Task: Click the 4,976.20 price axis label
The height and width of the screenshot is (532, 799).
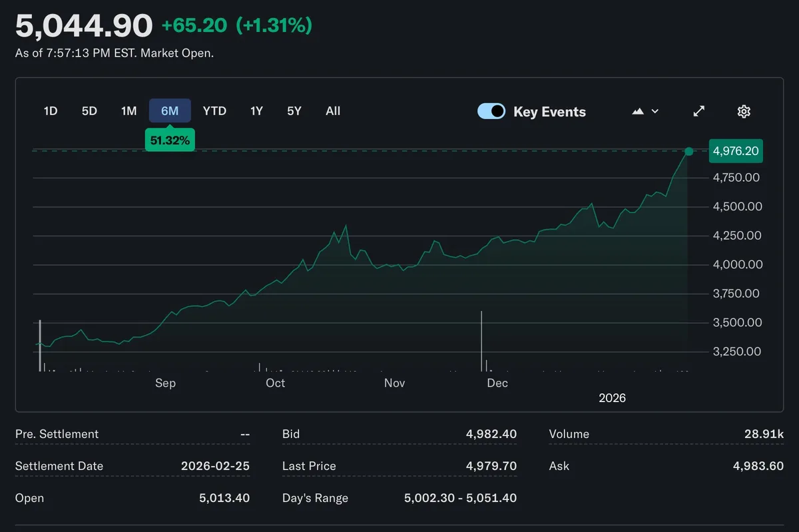Action: (736, 151)
